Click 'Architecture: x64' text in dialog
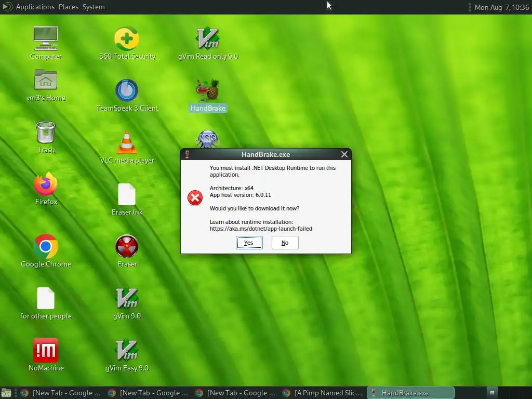This screenshot has height=399, width=532. tap(231, 188)
